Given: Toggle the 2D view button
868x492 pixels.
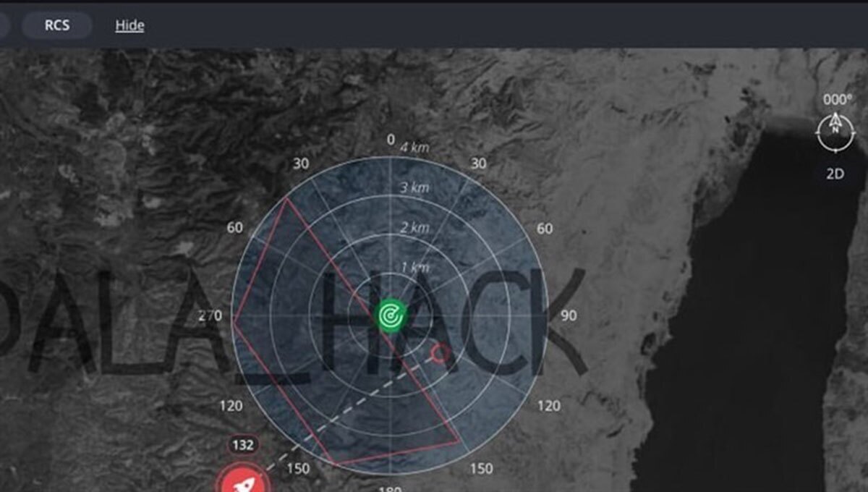Looking at the screenshot, I should point(835,174).
